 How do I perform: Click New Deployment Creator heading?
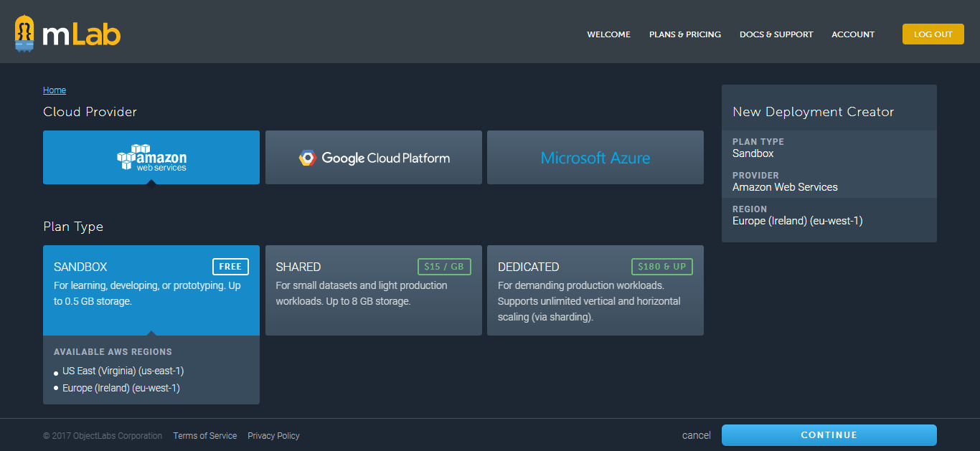(814, 112)
